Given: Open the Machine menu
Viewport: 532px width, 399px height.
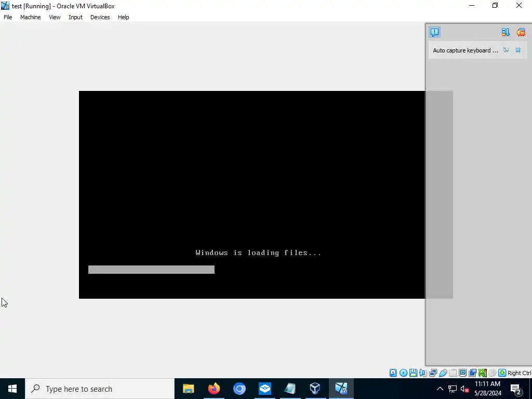Looking at the screenshot, I should [x=30, y=17].
